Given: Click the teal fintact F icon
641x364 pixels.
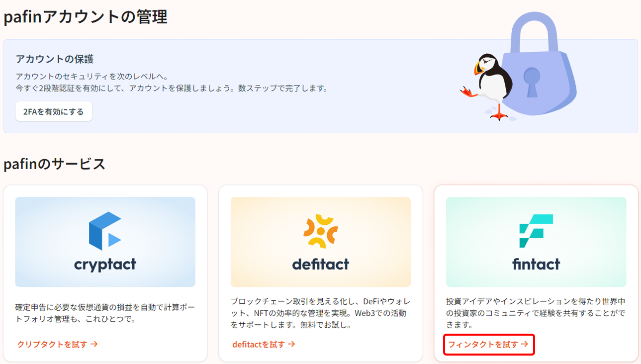Looking at the screenshot, I should 536,231.
